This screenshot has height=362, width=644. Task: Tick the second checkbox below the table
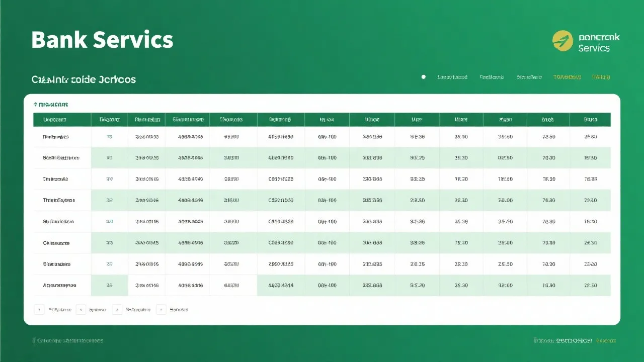click(x=81, y=310)
